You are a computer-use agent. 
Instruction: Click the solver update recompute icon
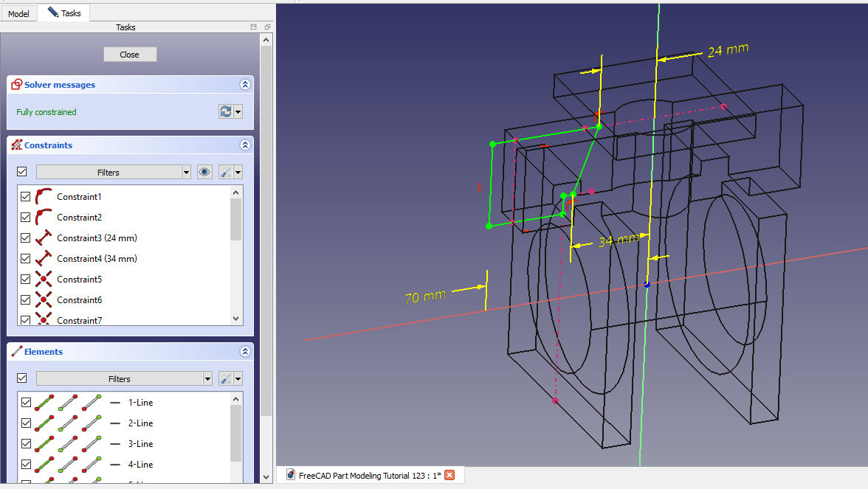pyautogui.click(x=226, y=111)
